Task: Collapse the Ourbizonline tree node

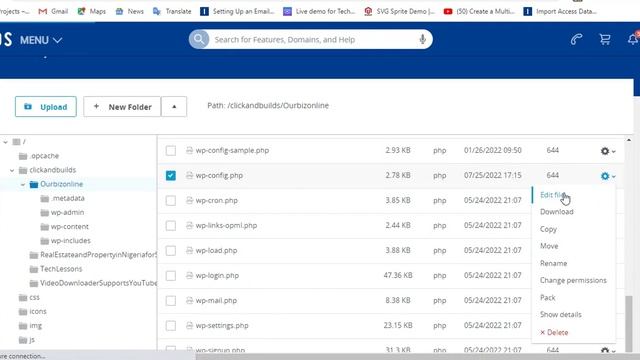Action: (x=23, y=184)
